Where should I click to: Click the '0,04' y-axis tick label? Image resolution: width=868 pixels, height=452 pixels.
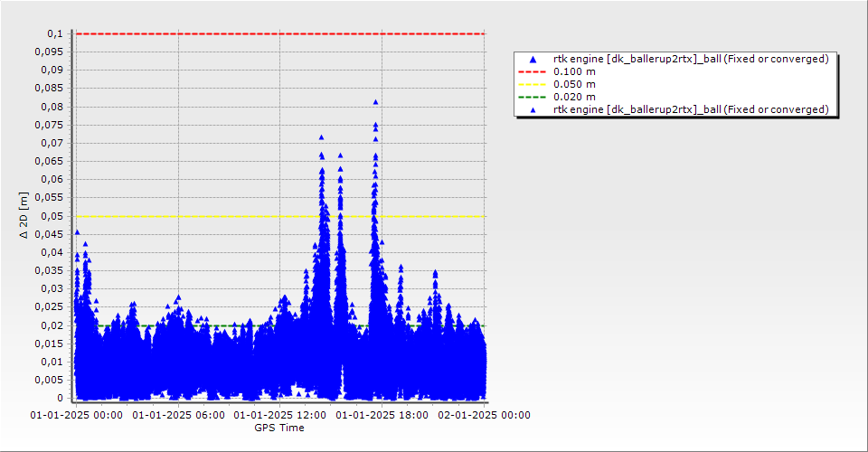(x=52, y=252)
